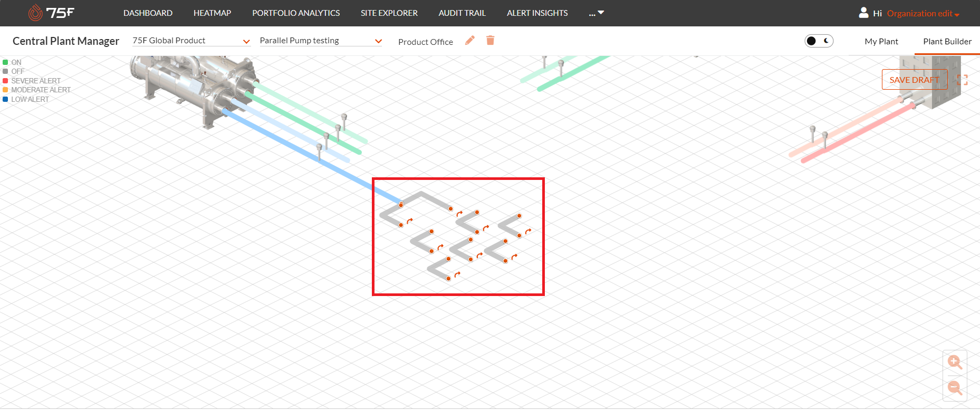This screenshot has width=980, height=410.
Task: Click rotate arrow on the lowest gray elbow pipe
Action: (457, 274)
